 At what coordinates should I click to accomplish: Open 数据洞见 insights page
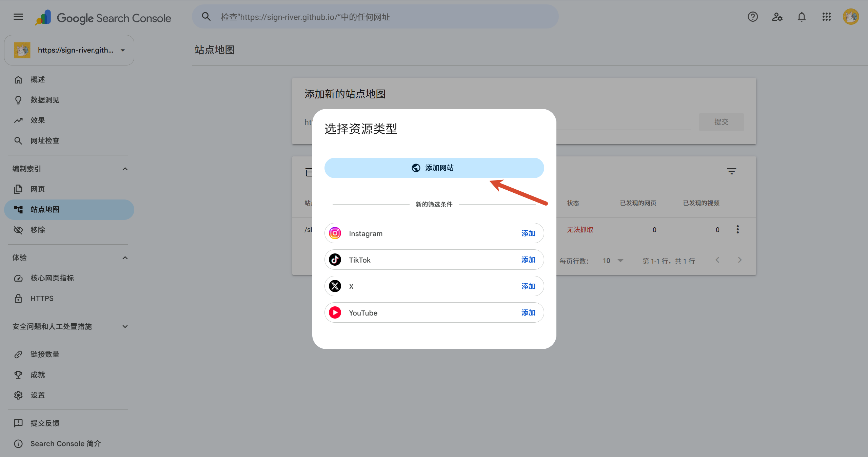[x=69, y=100]
